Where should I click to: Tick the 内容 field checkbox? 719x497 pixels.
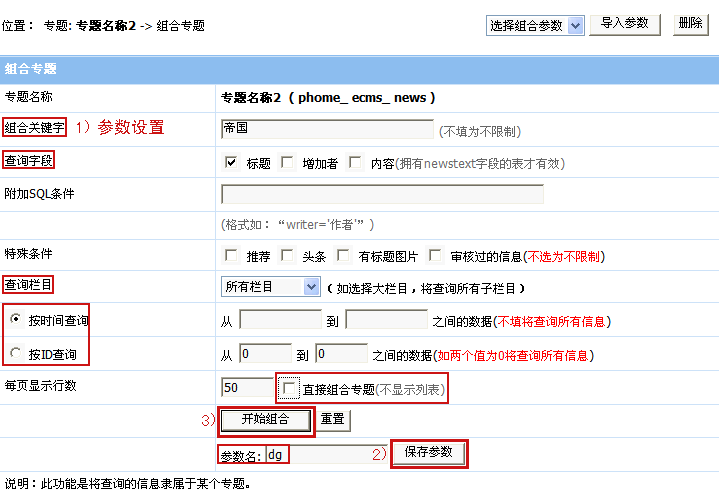(355, 163)
